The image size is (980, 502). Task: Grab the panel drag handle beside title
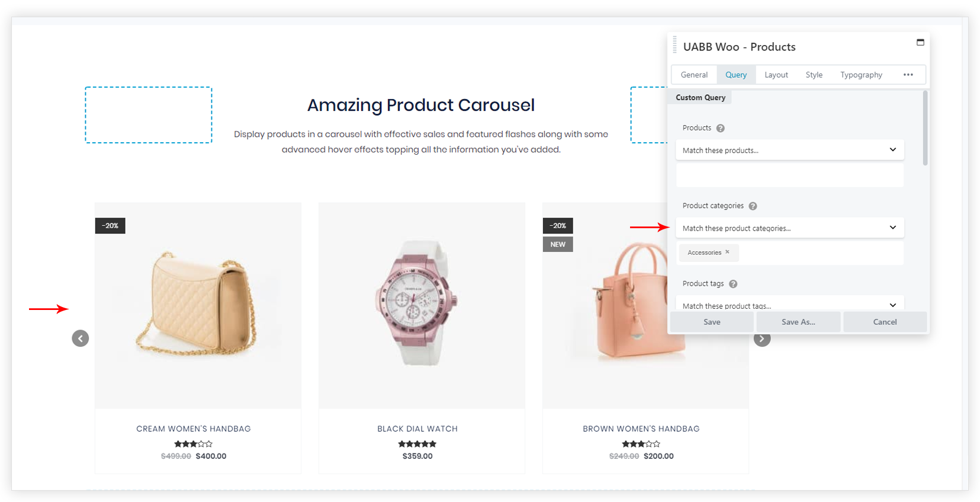pos(674,44)
